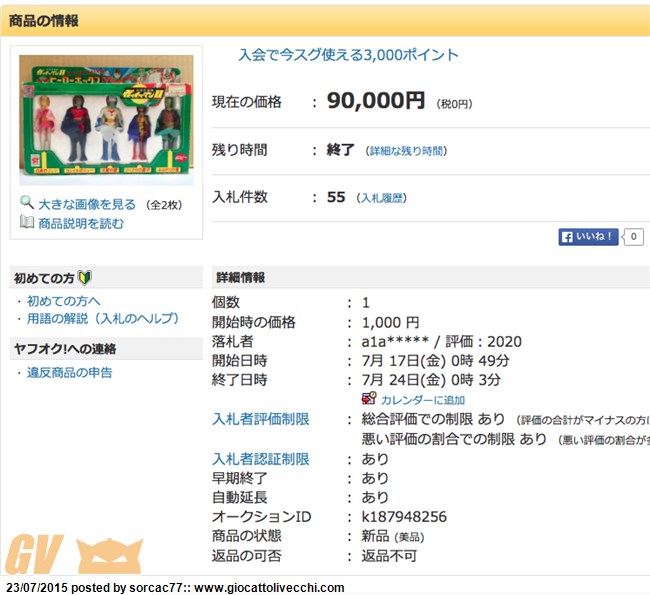Click the Facebook like count box
Viewport: 650px width, 595px height.
[x=632, y=237]
